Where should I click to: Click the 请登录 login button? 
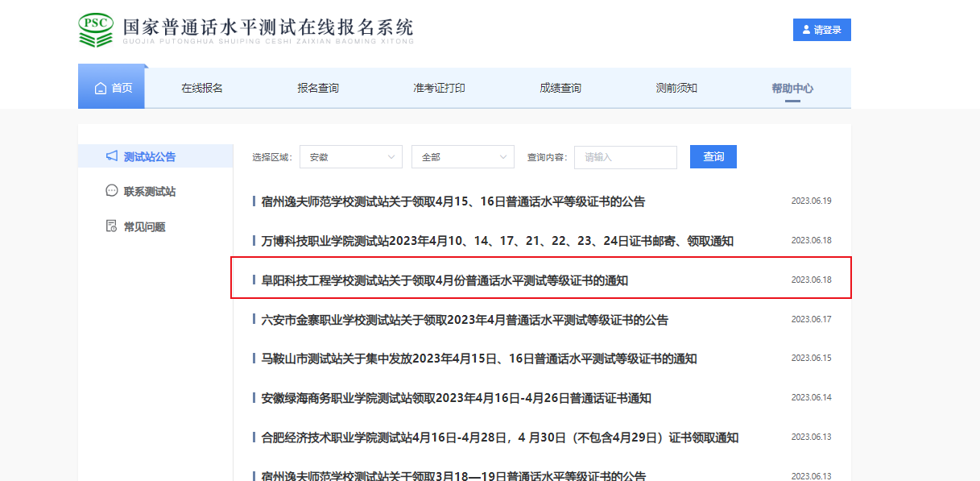(822, 30)
